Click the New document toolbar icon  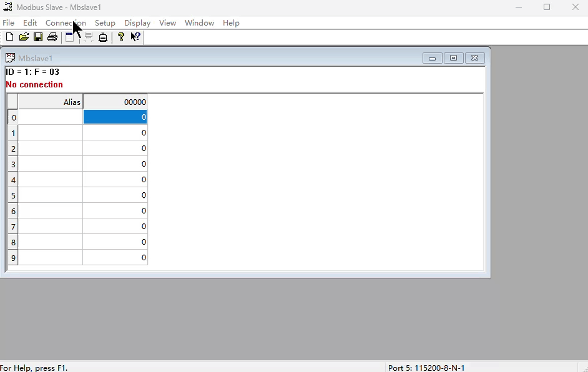point(9,37)
